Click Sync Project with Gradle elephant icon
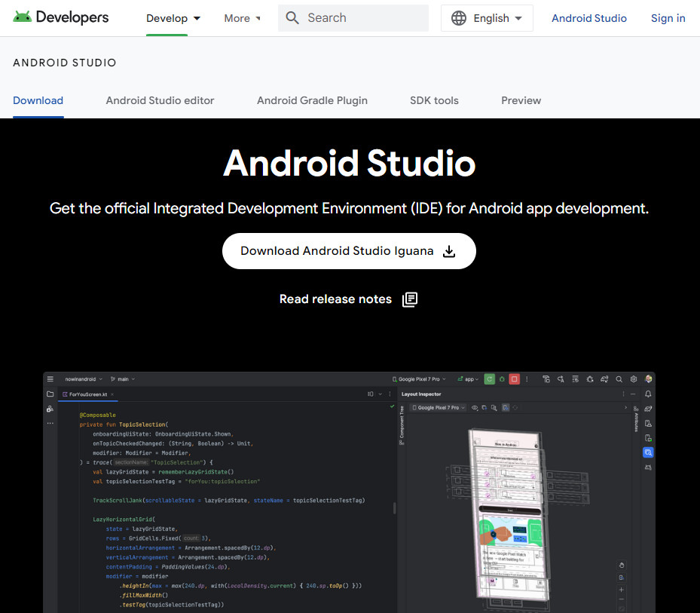The width and height of the screenshot is (700, 613). [x=604, y=379]
